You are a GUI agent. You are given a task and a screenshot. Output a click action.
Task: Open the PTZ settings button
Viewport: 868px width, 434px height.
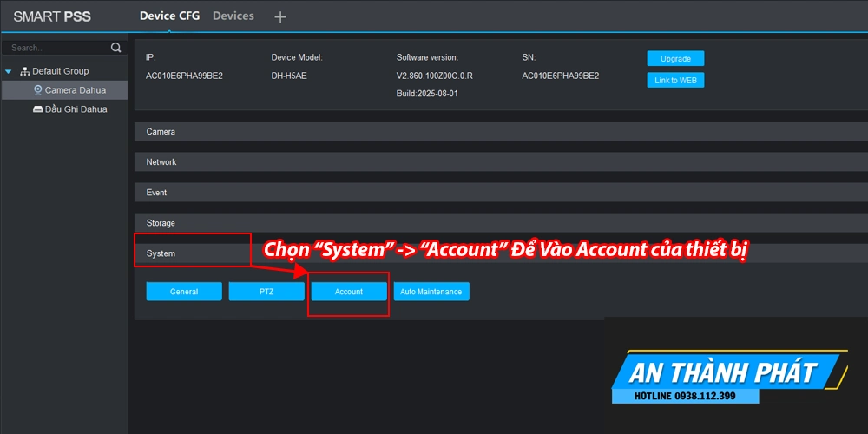266,292
